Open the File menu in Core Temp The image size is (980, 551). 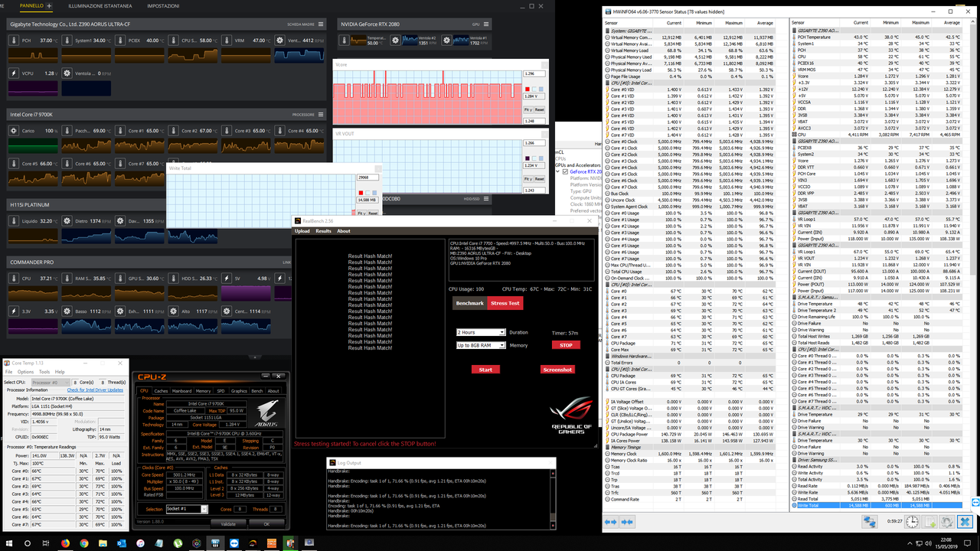coord(9,372)
